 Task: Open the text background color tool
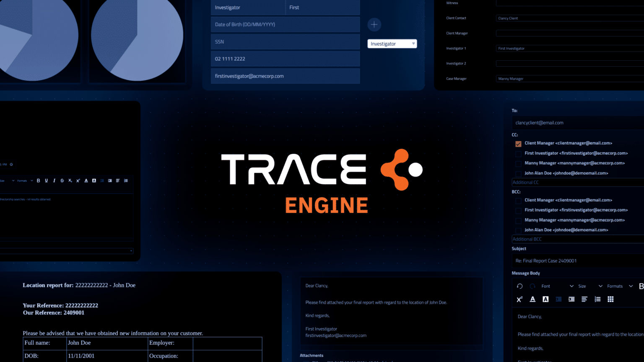[545, 299]
